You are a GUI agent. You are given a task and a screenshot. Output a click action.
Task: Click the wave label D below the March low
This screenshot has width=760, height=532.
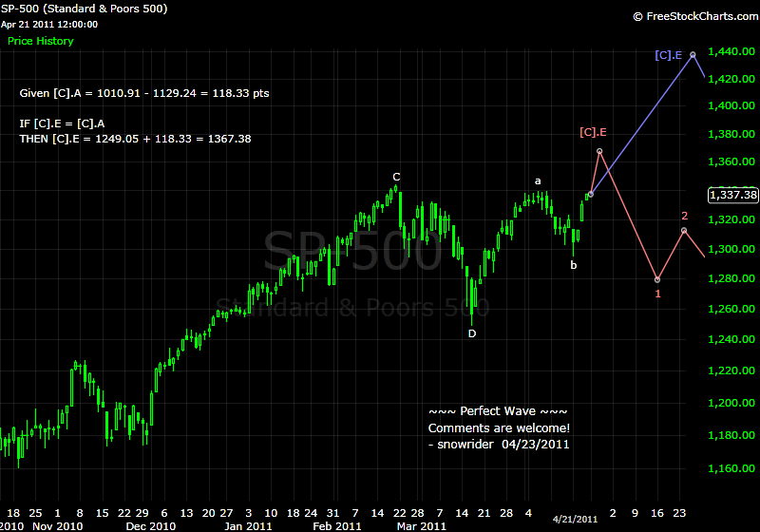tap(472, 333)
